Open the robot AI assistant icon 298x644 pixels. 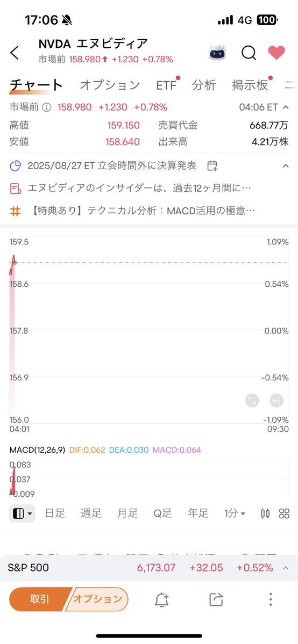point(217,53)
